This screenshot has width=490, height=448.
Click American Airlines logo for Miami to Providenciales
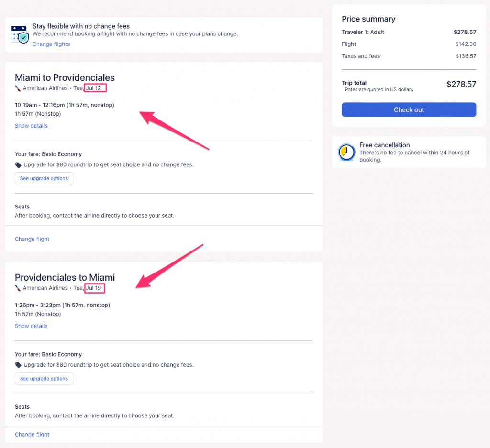tap(18, 88)
